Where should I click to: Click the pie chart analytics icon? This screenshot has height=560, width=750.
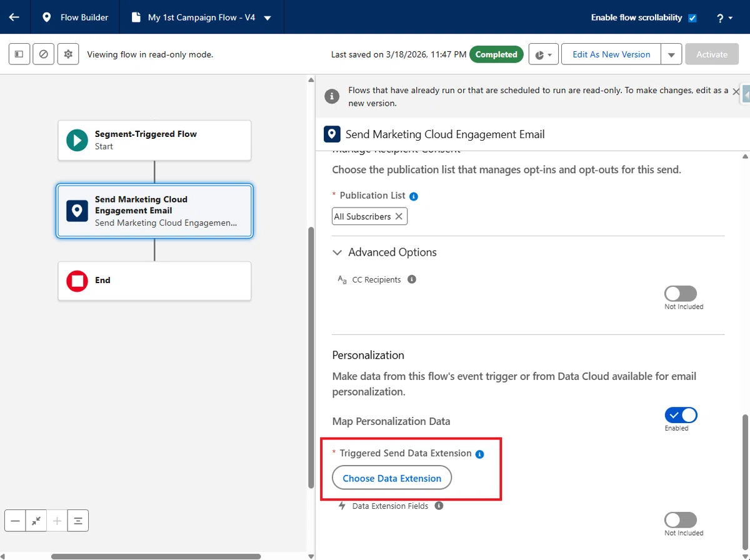543,54
